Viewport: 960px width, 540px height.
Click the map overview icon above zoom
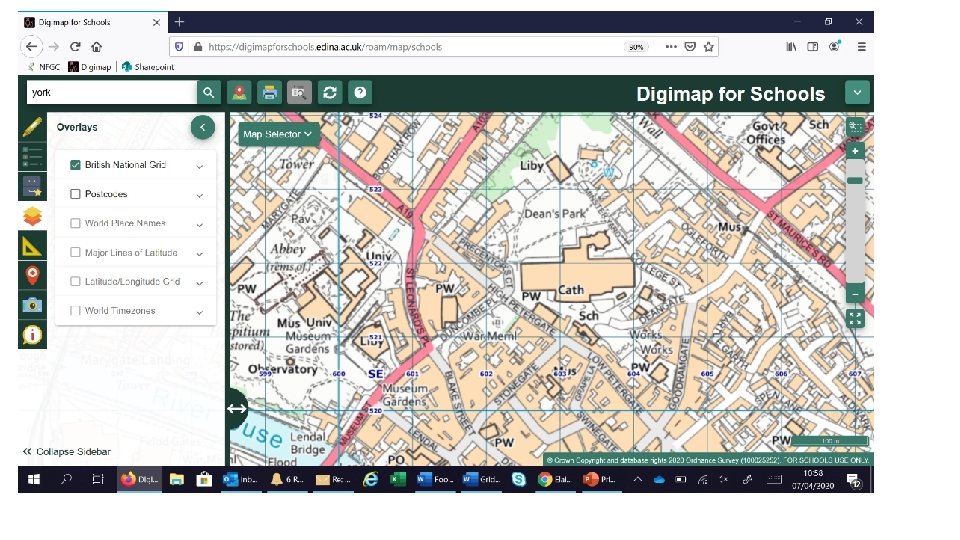855,127
